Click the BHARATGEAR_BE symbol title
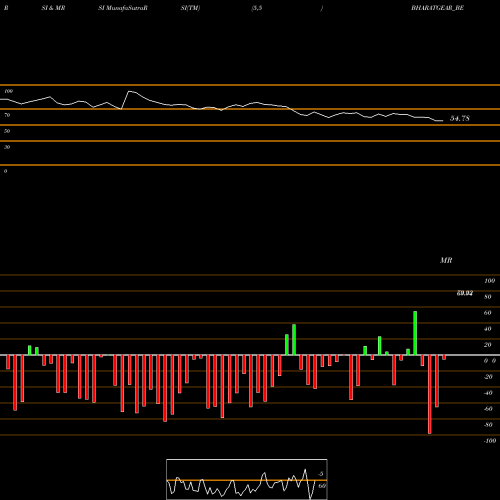Image resolution: width=500 pixels, height=500 pixels. [x=437, y=8]
